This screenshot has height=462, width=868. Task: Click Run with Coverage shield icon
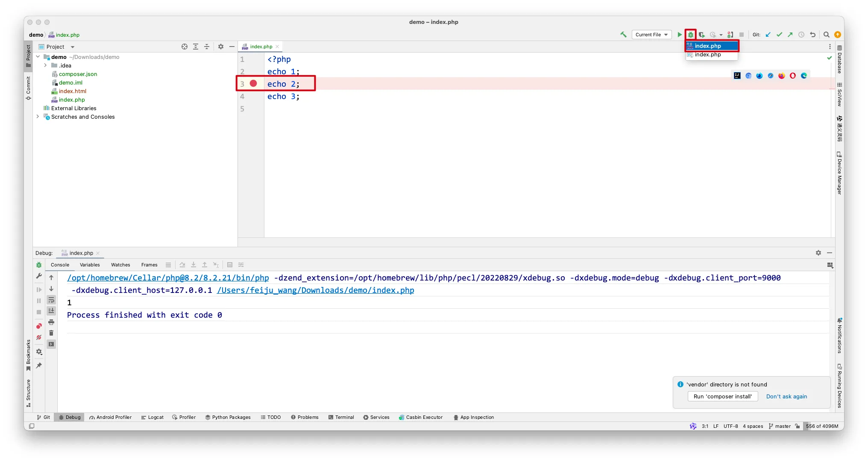click(701, 35)
